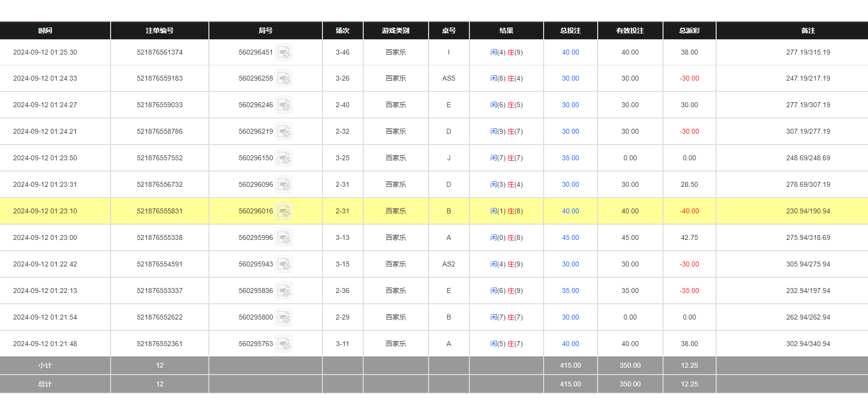868x408 pixels.
Task: Select order number 521876559183 cell
Action: 160,78
